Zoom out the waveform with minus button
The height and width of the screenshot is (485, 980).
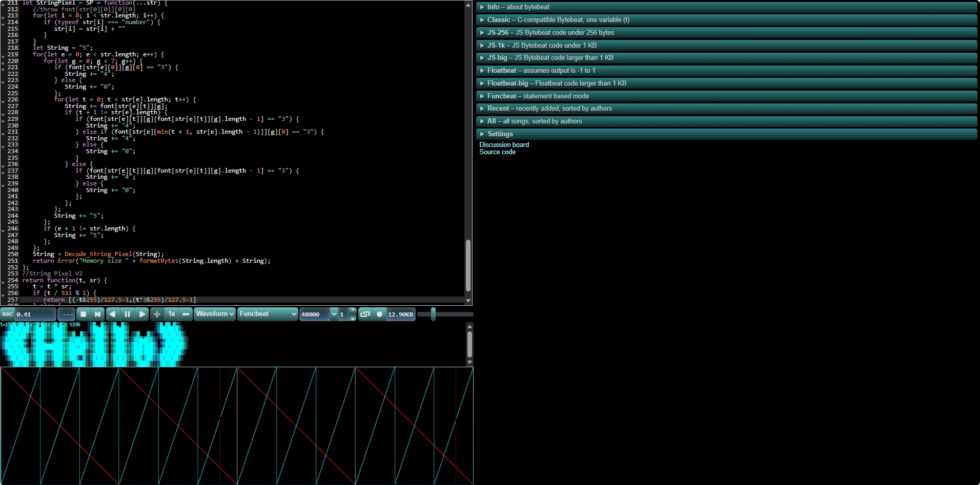click(x=186, y=314)
